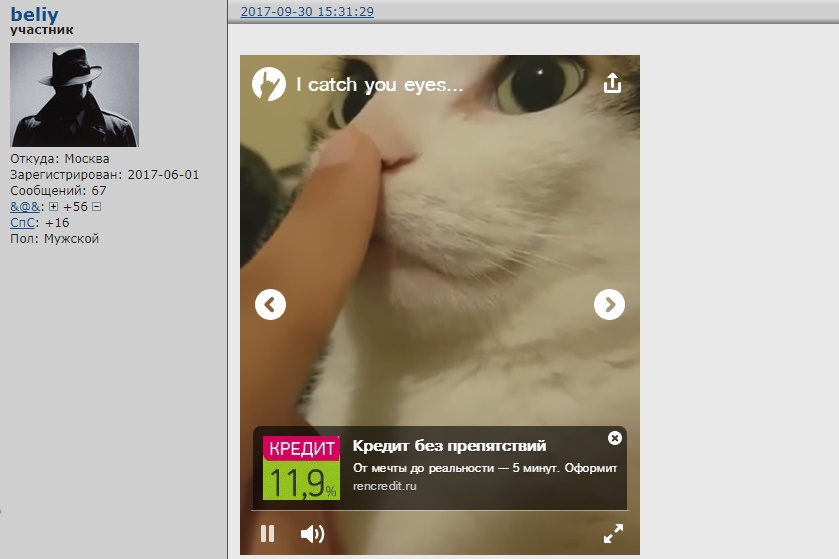
Task: Open the &@& reputation link
Action: 25,206
